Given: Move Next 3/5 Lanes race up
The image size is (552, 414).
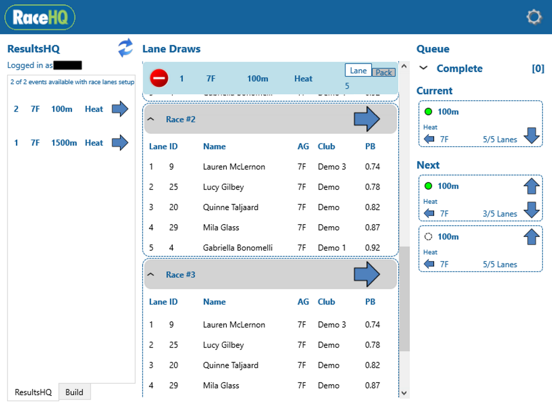Looking at the screenshot, I should click(532, 186).
